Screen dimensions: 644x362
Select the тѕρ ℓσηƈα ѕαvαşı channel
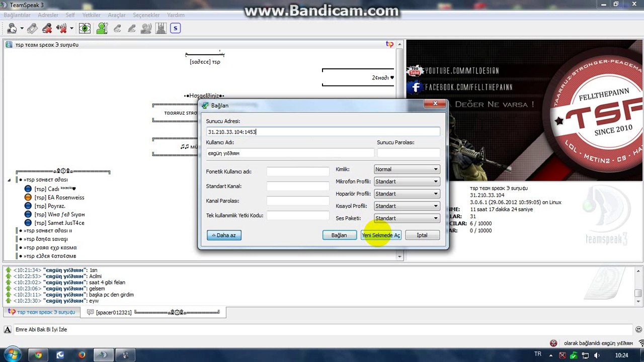tap(43, 239)
